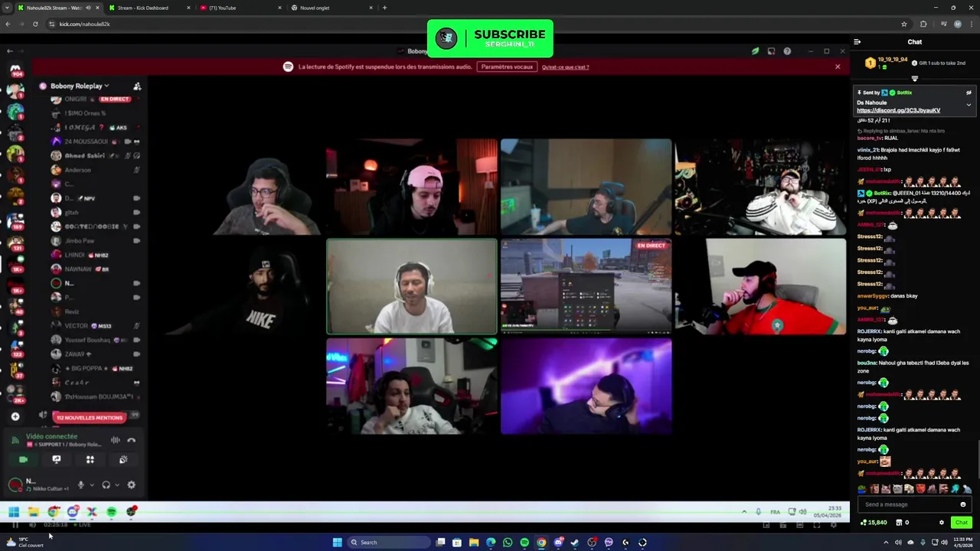The width and height of the screenshot is (980, 551).
Task: Open Windows Start button
Action: point(337,542)
